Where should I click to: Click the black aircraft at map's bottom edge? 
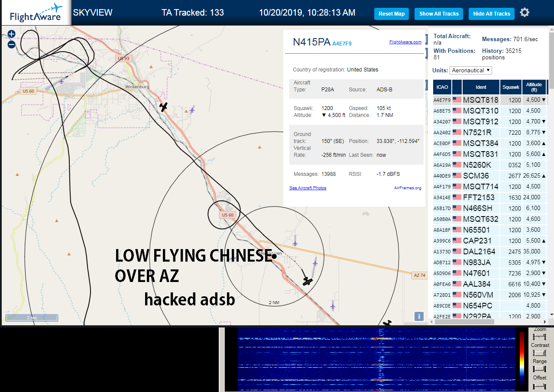pos(387,323)
